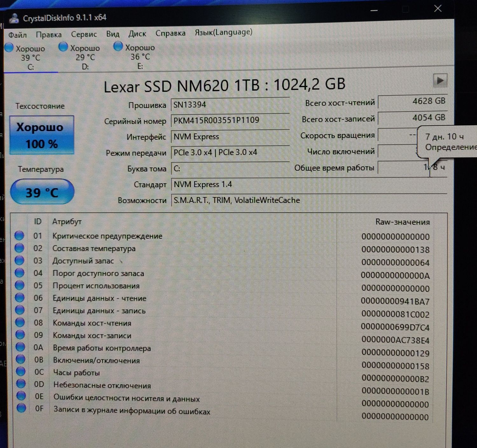477x448 pixels.
Task: Click the Raw-значения column header
Action: click(402, 222)
